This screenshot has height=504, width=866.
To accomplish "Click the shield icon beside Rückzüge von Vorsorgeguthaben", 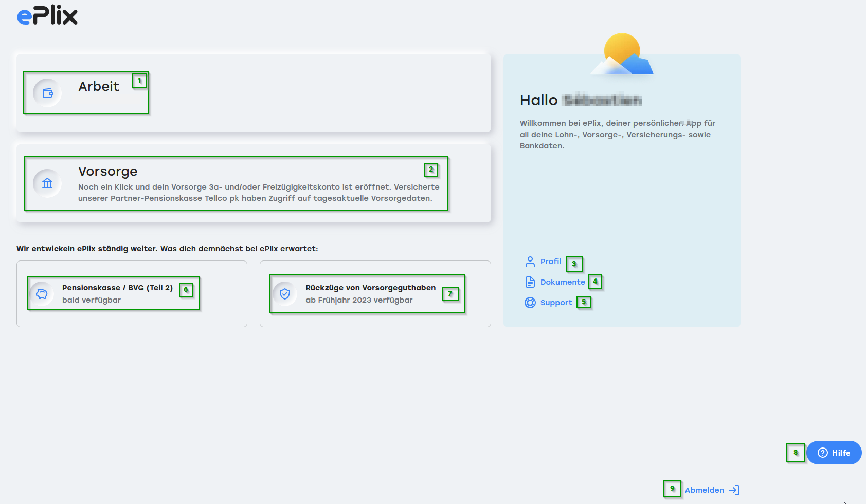I will point(284,294).
